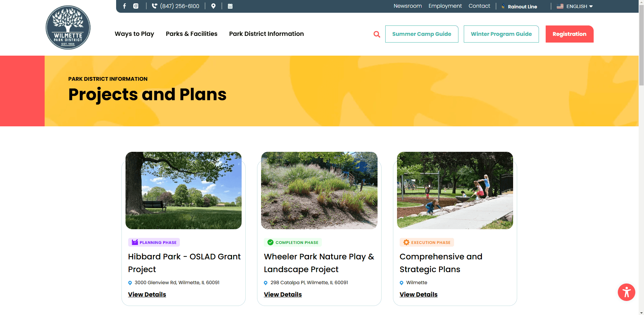The image size is (644, 315).
Task: Select the Comprehensive and Strategic Plans title
Action: 441,263
